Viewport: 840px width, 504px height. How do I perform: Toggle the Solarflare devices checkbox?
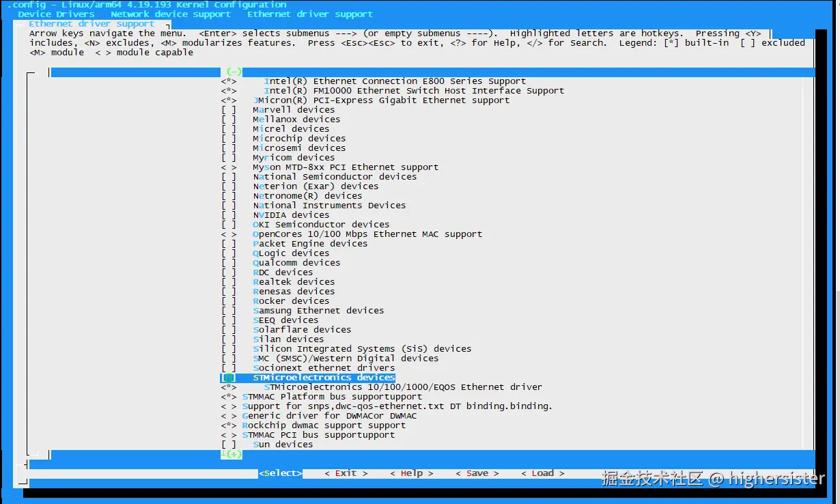tap(229, 329)
